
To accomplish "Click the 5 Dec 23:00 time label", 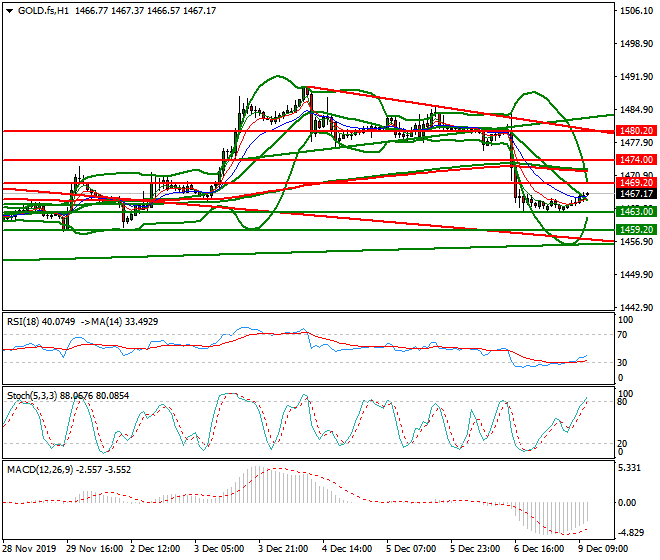I will (475, 549).
